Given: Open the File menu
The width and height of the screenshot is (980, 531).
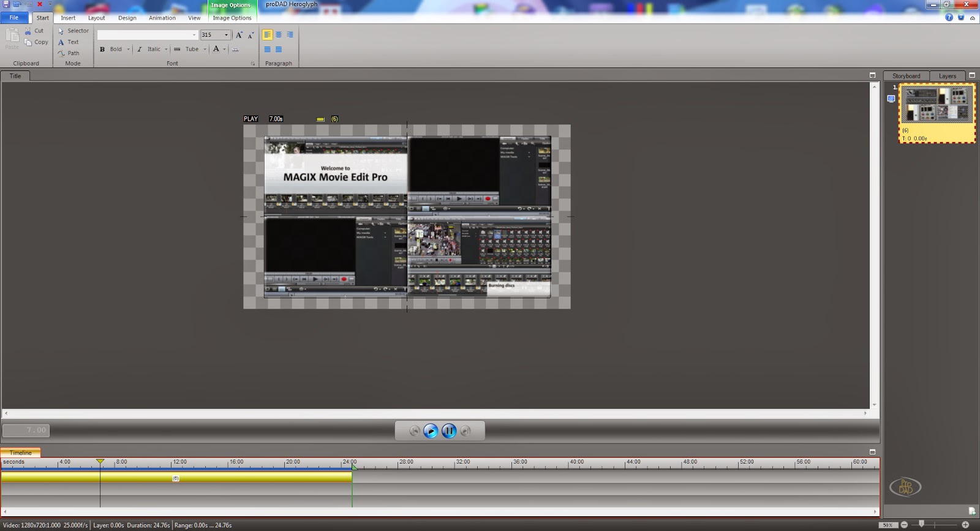Looking at the screenshot, I should [x=14, y=18].
